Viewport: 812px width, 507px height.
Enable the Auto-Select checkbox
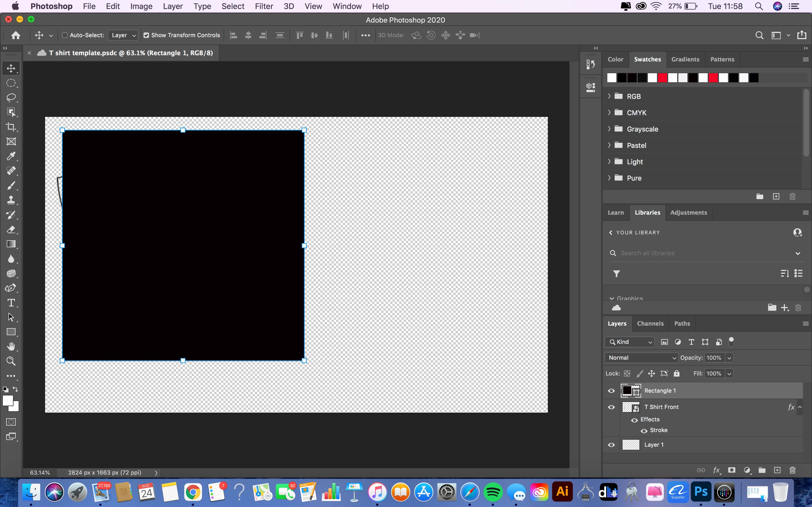coord(65,35)
